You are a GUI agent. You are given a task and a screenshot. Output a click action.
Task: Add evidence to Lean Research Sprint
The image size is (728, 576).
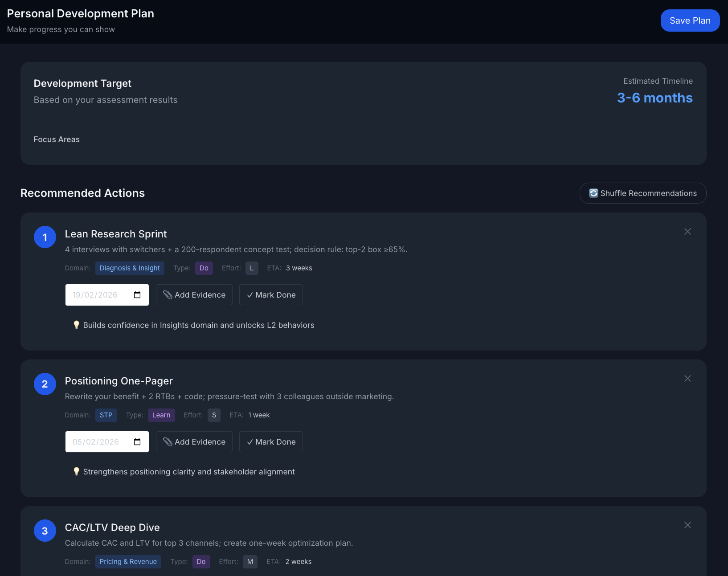pos(194,295)
